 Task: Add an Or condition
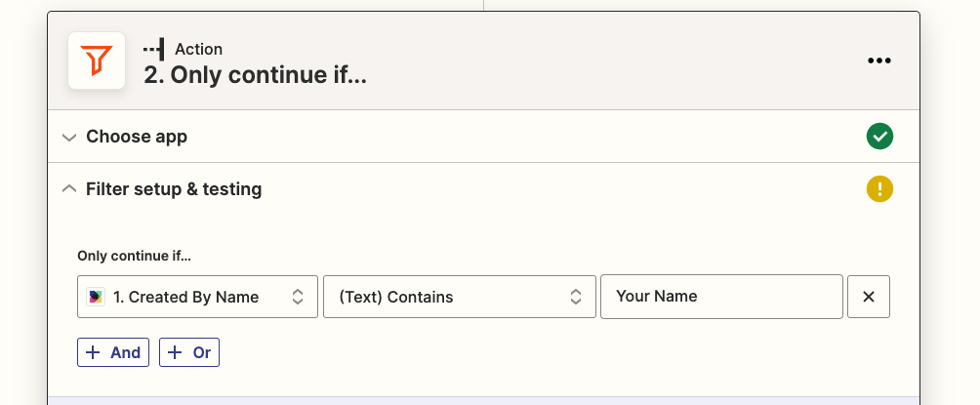point(189,352)
